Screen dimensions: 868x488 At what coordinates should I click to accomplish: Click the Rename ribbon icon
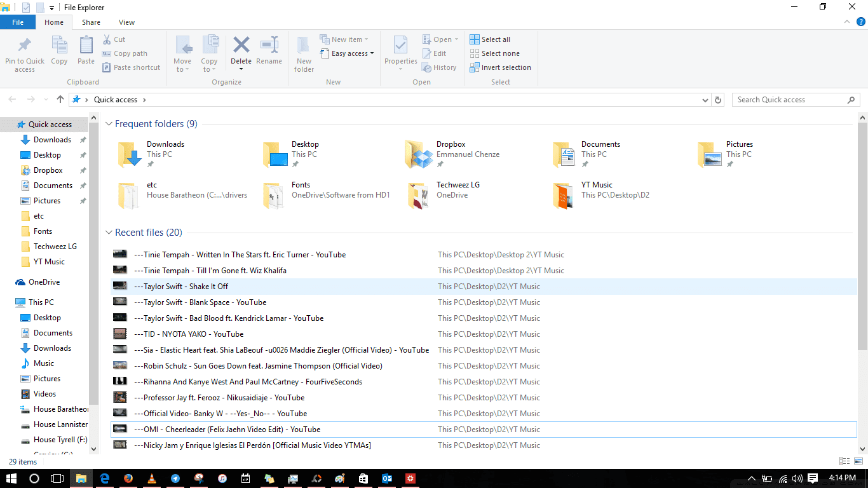click(269, 44)
